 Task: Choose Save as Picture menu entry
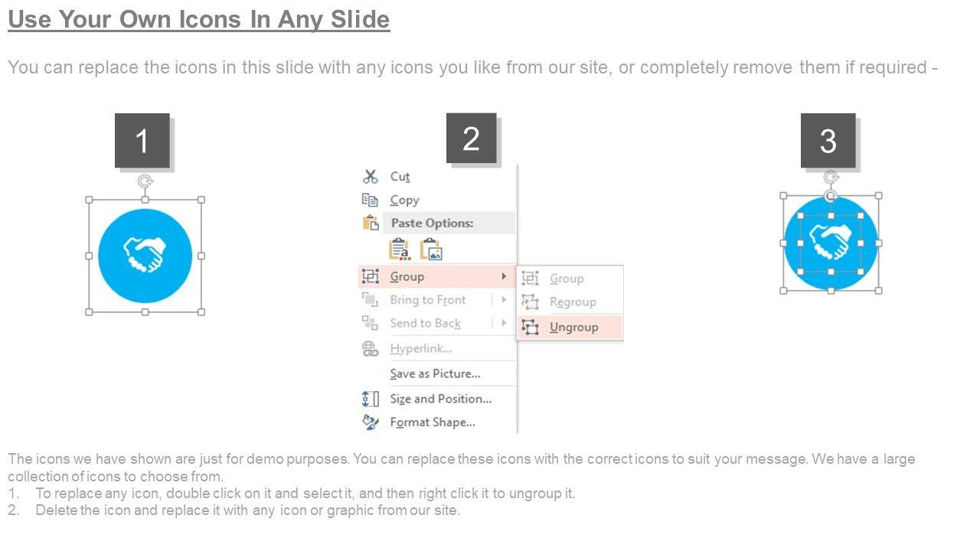click(x=435, y=374)
